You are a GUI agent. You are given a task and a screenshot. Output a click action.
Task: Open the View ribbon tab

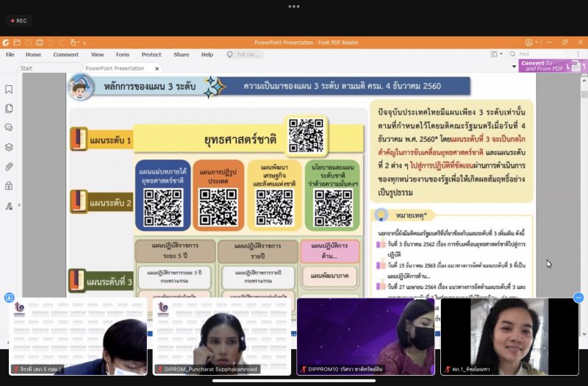97,54
